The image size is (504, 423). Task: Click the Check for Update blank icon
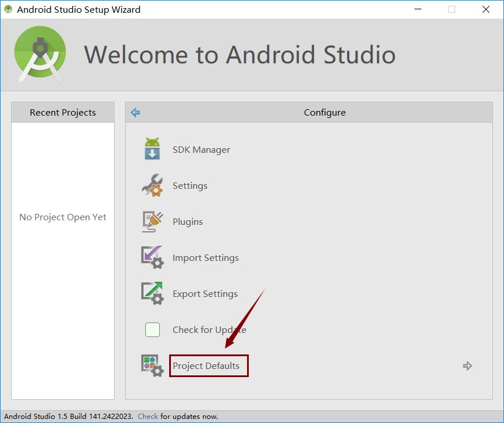pyautogui.click(x=152, y=329)
